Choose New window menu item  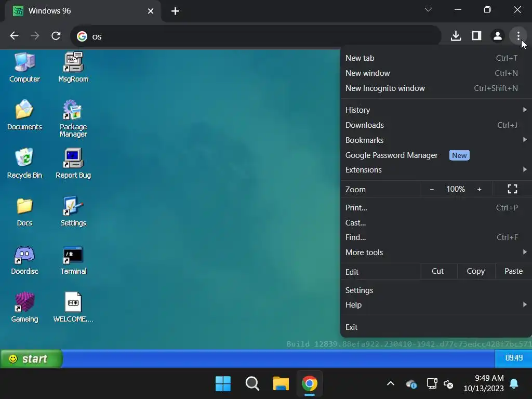[x=436, y=73]
